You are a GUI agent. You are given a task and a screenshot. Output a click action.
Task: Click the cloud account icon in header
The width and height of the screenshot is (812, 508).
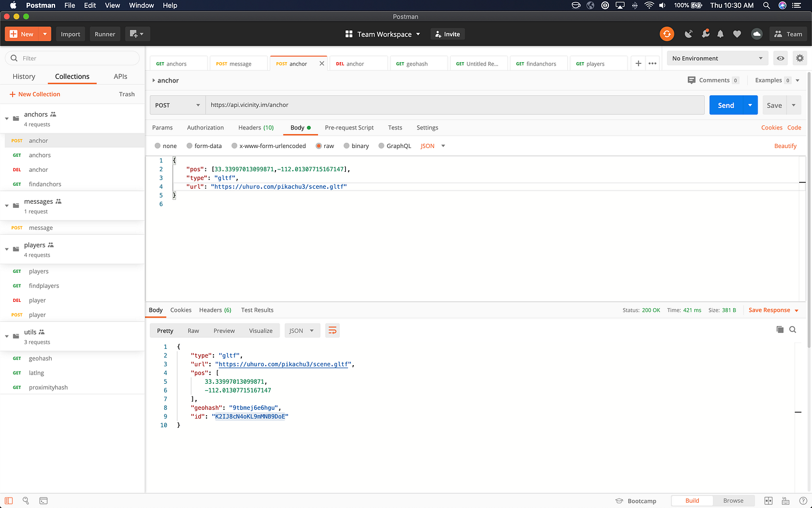756,34
